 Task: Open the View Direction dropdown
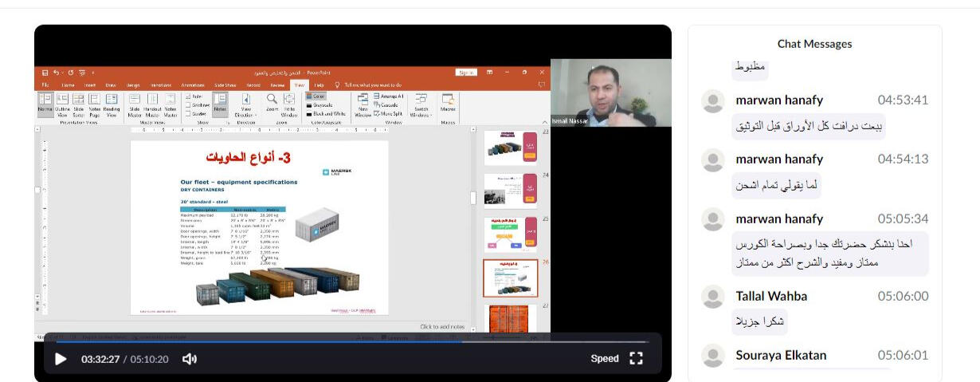246,105
